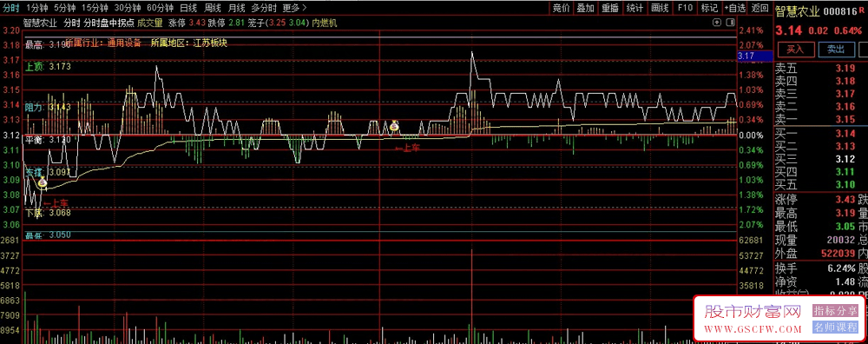Viewport: 868px width, 344px height.
Task: Click the 买入 buy button
Action: point(795,50)
